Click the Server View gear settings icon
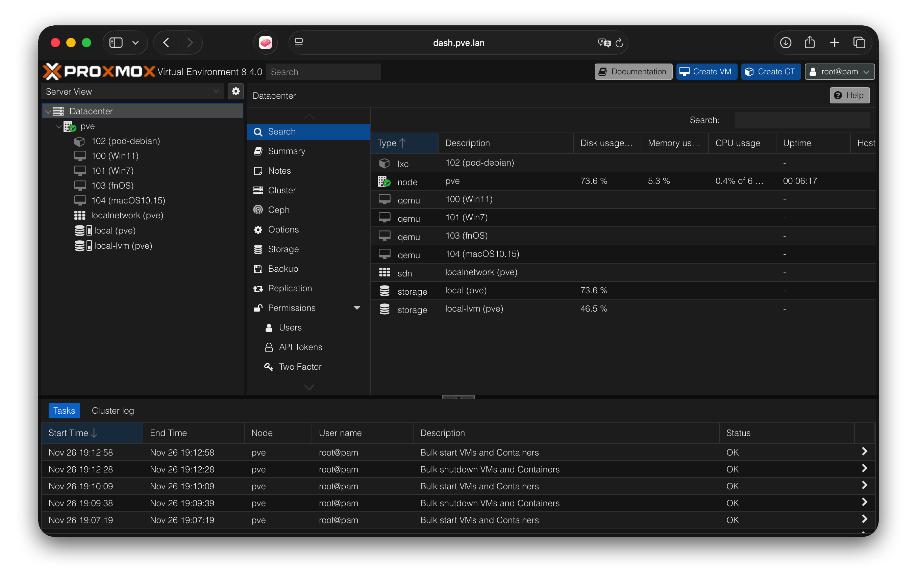 (236, 91)
